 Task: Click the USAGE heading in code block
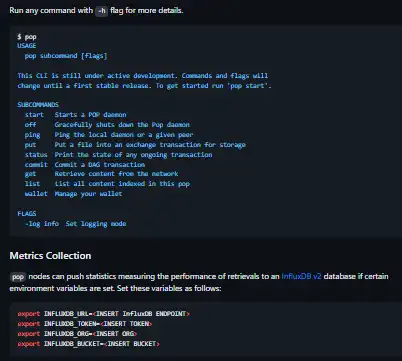click(27, 46)
